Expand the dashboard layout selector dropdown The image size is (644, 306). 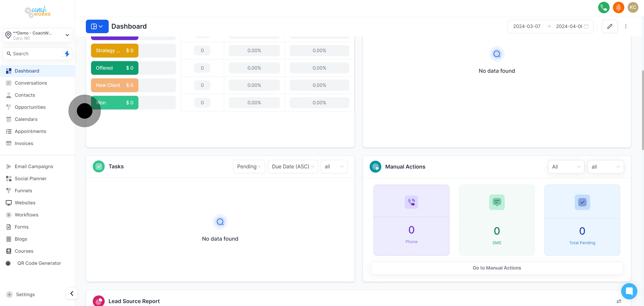point(97,26)
